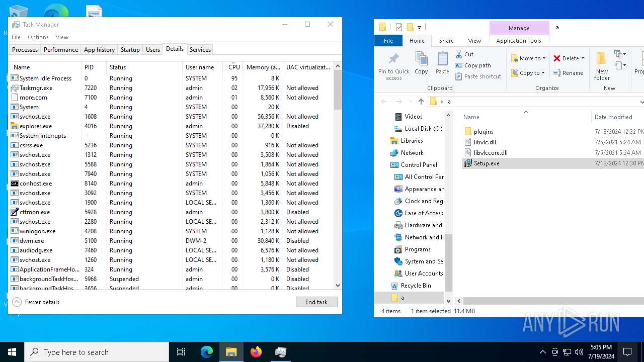Open Explorer Share ribbon tab
Screen dimensions: 644x362
click(446, 41)
